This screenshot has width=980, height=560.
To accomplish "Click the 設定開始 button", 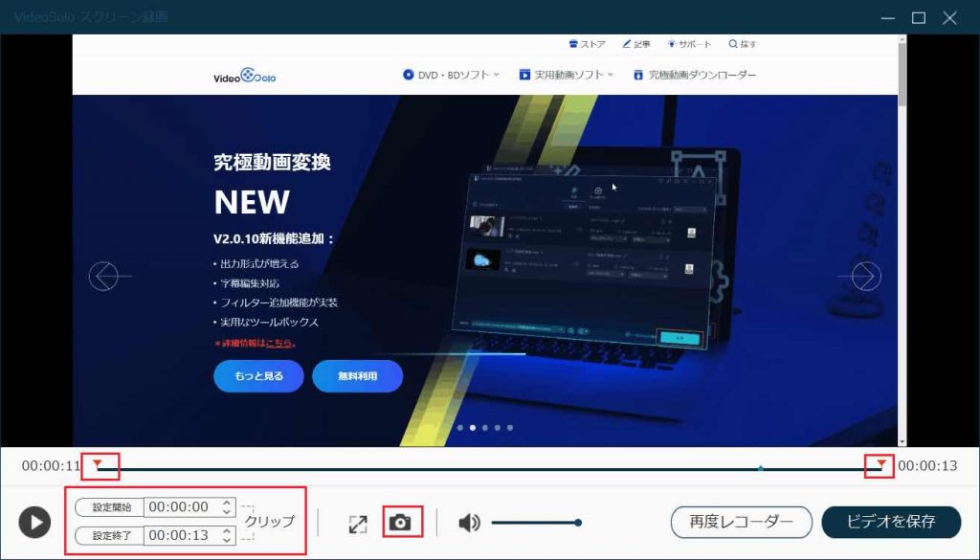I will click(108, 507).
